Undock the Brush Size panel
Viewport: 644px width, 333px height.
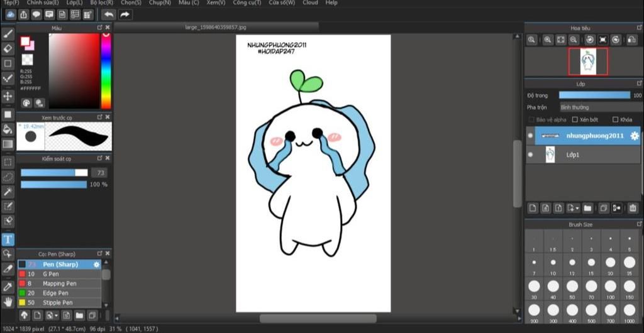[639, 224]
